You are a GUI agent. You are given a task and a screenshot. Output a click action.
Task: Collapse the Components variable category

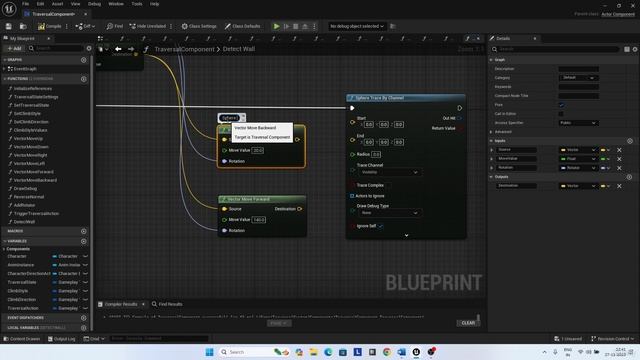click(4, 249)
